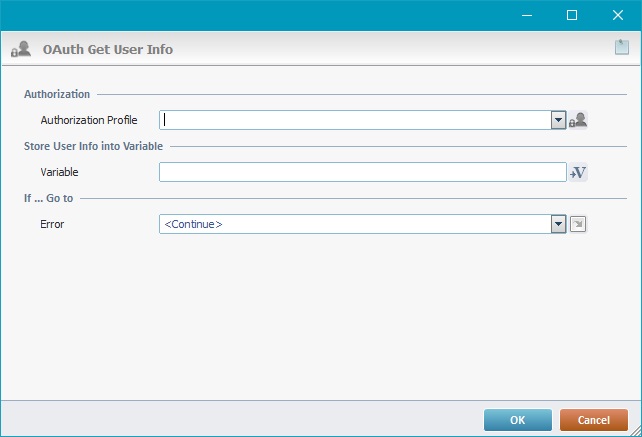This screenshot has height=437, width=642.
Task: Expand the Authorization Profile dropdown arrow
Action: [559, 120]
